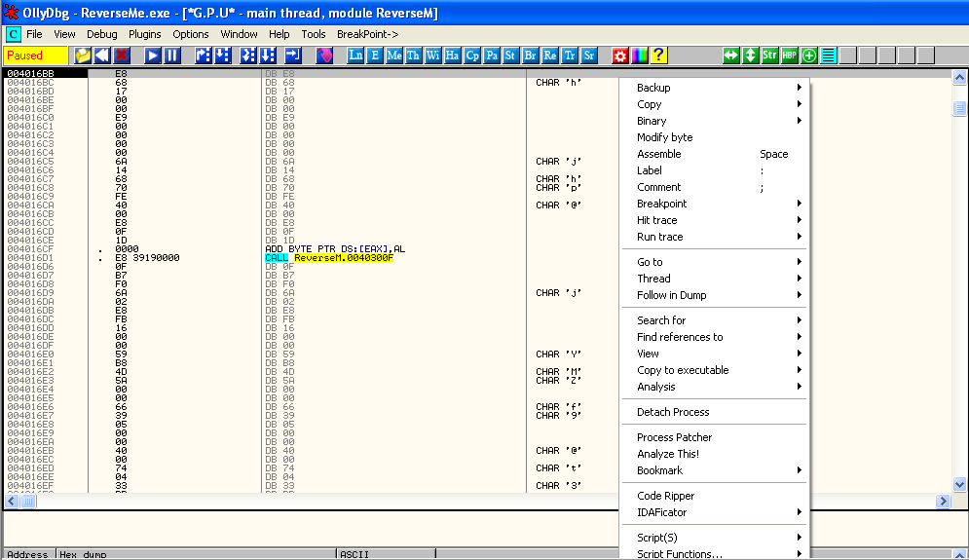Expand the Backup submenu
The width and height of the screenshot is (969, 560).
[x=715, y=88]
